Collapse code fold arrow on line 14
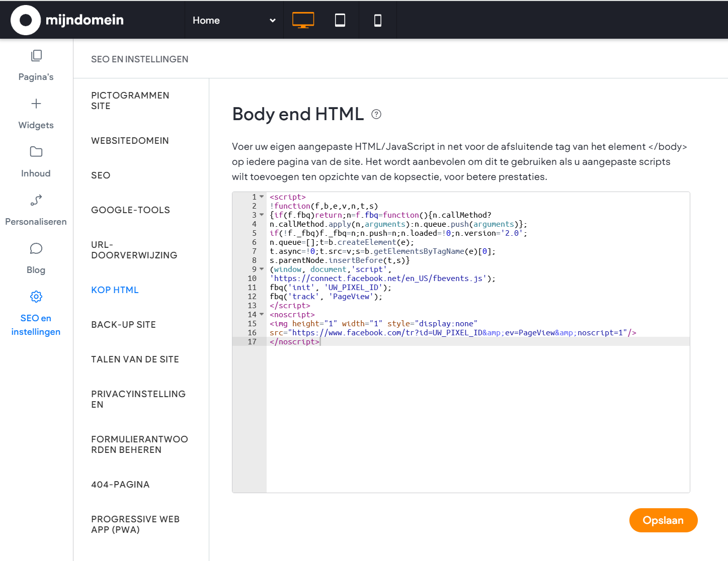This screenshot has height=561, width=728. [x=262, y=314]
